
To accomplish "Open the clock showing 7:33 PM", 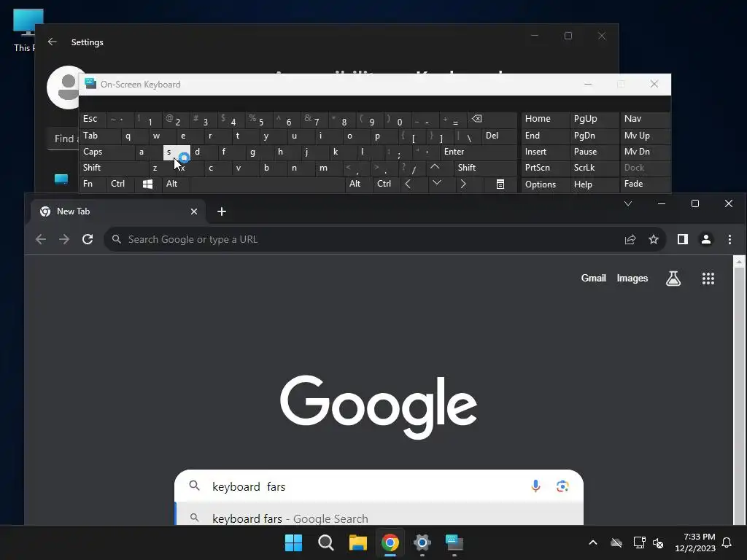I will point(695,542).
